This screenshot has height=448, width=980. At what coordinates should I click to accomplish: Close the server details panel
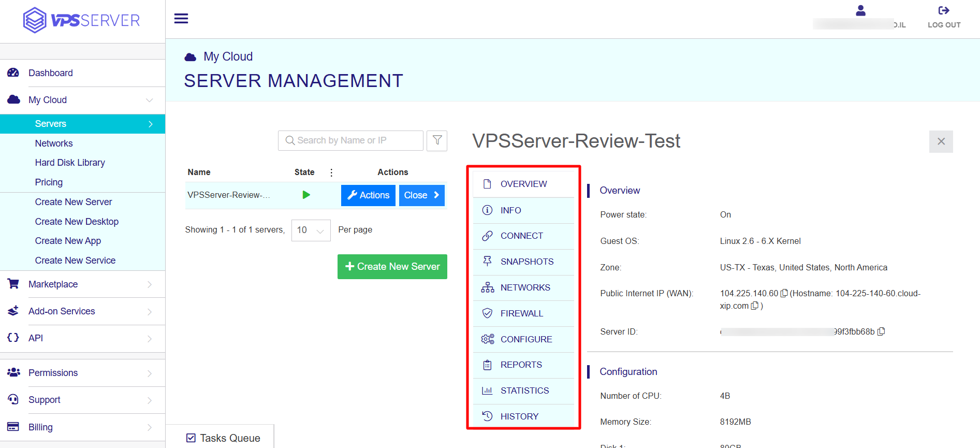pos(941,141)
